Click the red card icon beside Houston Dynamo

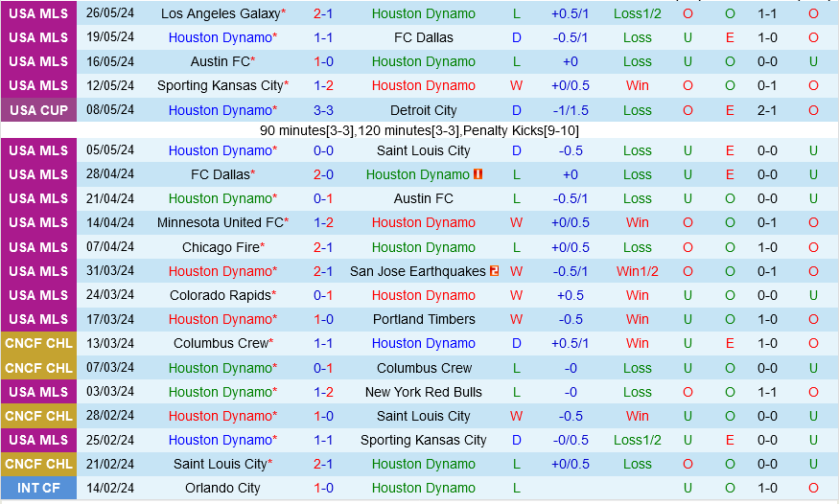coord(478,174)
